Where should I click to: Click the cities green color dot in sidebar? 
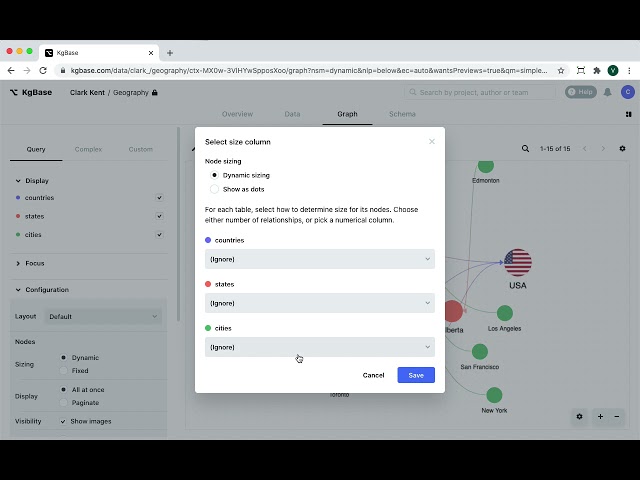(x=18, y=235)
